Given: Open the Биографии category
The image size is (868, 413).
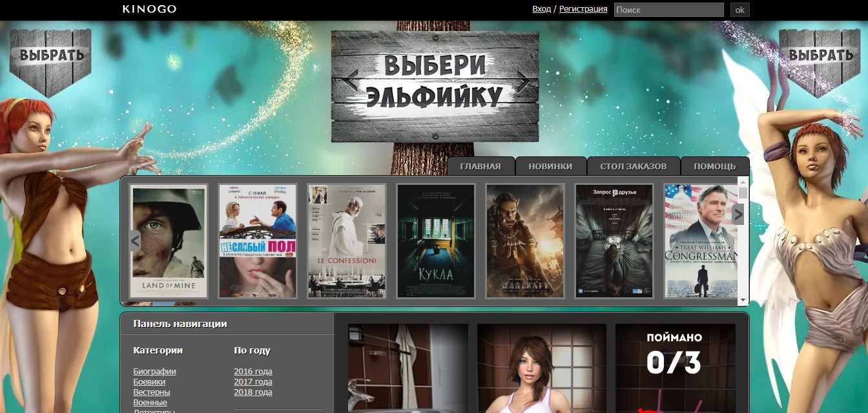Looking at the screenshot, I should pyautogui.click(x=155, y=372).
